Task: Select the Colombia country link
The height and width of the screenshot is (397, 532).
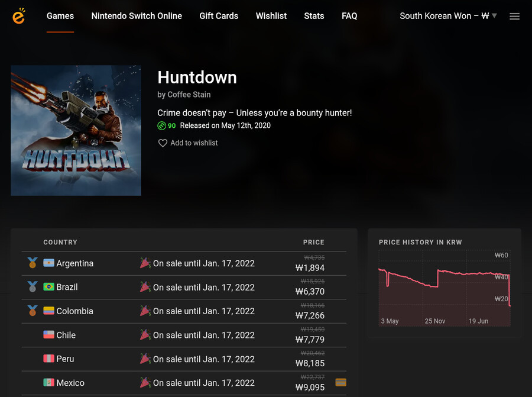Action: 74,311
